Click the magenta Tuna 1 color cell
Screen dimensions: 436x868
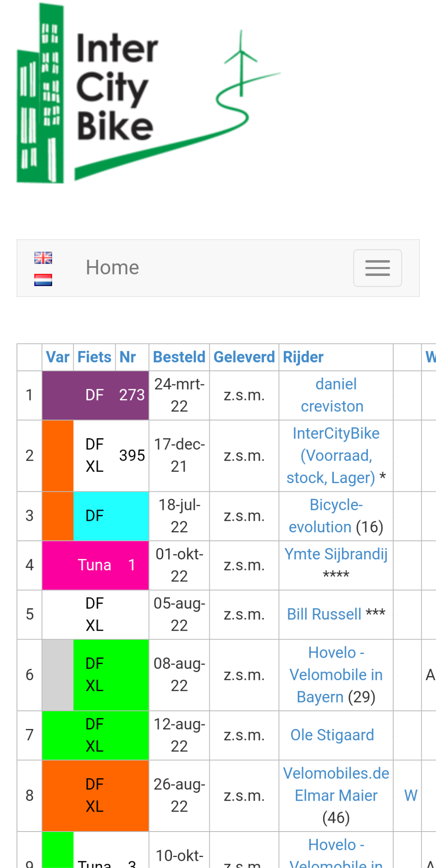point(95,565)
